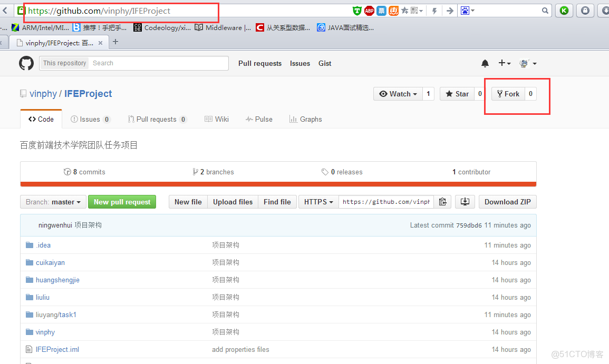Click the Find file button
Image resolution: width=609 pixels, height=364 pixels.
tap(277, 202)
